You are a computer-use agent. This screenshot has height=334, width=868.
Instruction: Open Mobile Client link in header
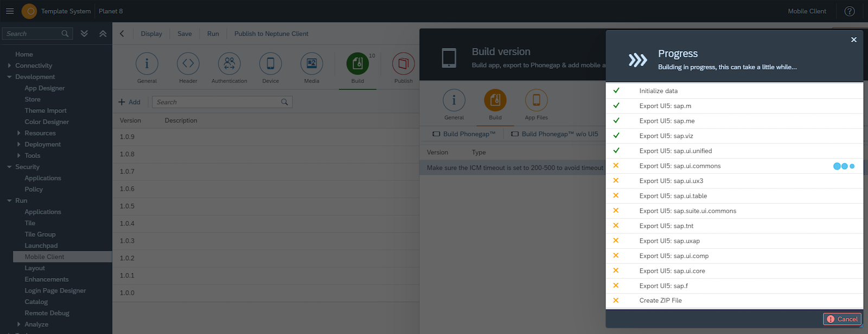(807, 11)
